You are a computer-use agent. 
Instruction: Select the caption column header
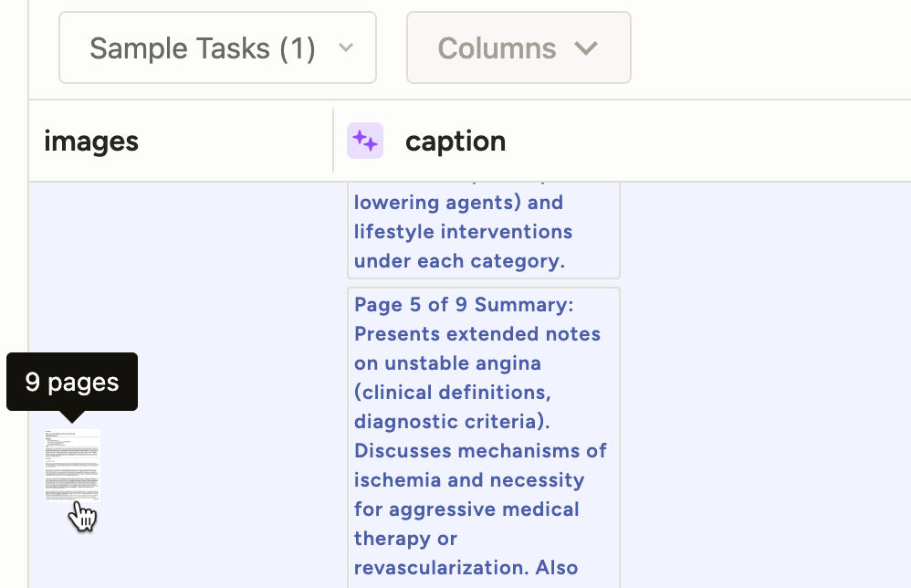point(455,142)
